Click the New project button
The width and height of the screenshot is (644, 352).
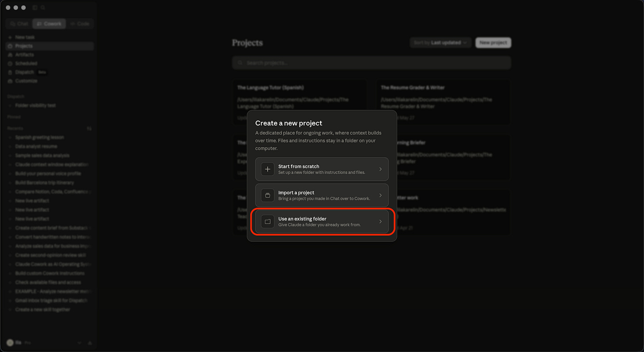tap(493, 43)
